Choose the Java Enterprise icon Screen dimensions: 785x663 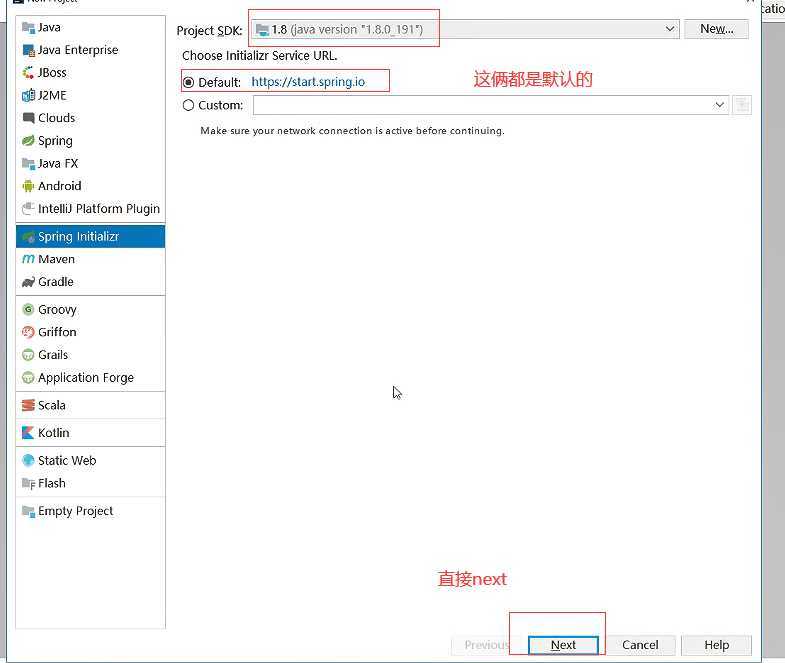click(28, 50)
